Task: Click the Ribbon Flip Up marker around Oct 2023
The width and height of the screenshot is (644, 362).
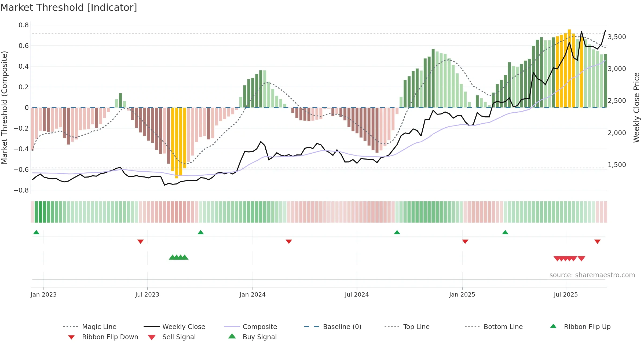Action: coord(200,232)
